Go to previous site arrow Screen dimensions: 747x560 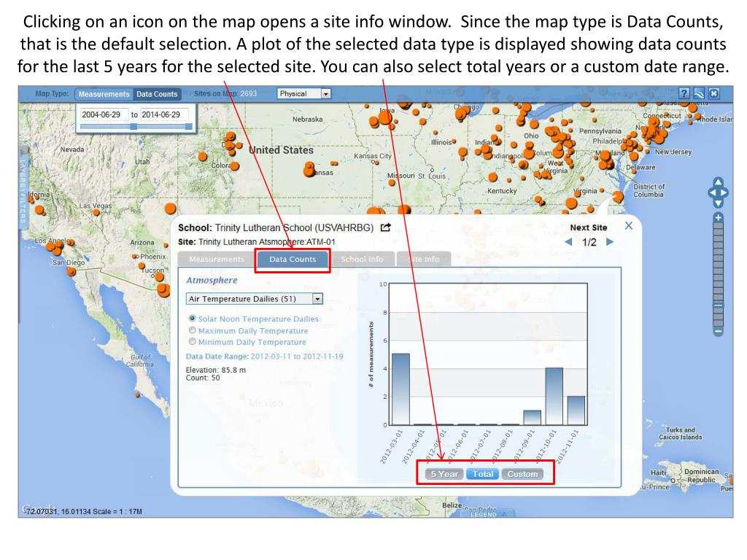568,241
